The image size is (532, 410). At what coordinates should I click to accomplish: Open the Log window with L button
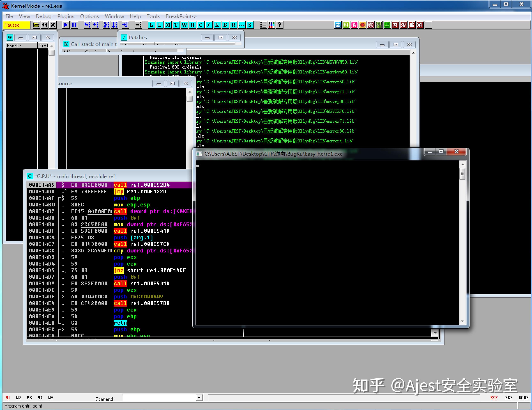(x=151, y=25)
